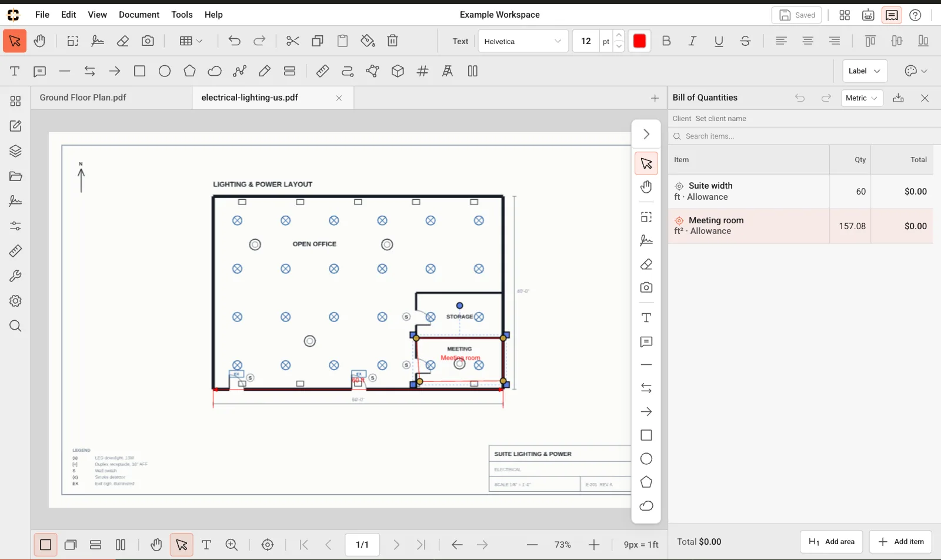941x560 pixels.
Task: Open the Help menu
Action: [x=213, y=15]
